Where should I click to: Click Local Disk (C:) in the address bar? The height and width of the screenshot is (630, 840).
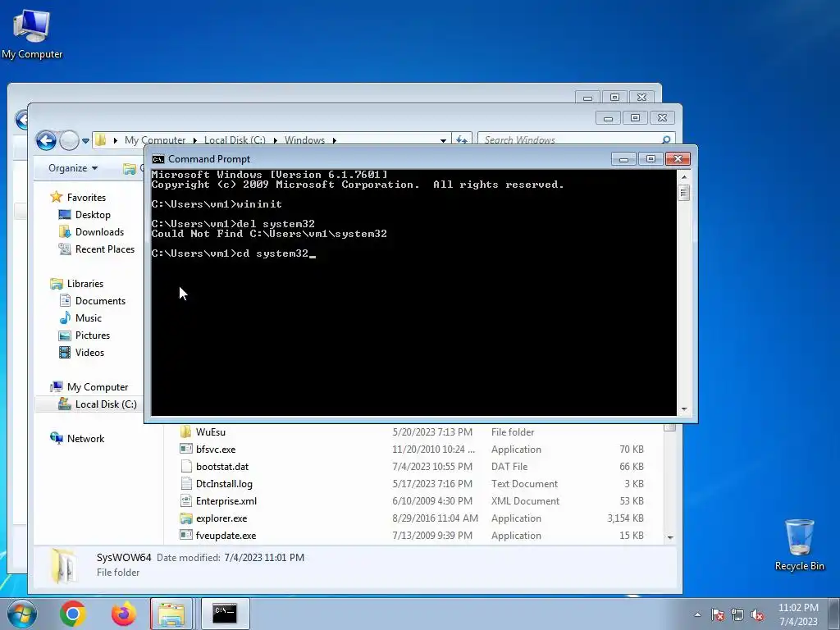click(235, 139)
